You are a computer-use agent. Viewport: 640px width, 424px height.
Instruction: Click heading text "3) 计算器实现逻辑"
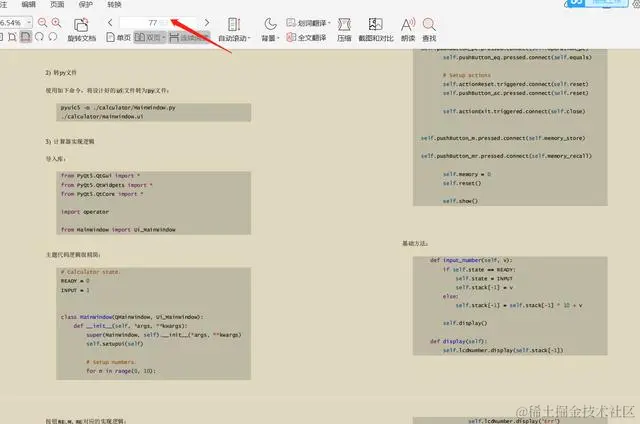click(70, 142)
